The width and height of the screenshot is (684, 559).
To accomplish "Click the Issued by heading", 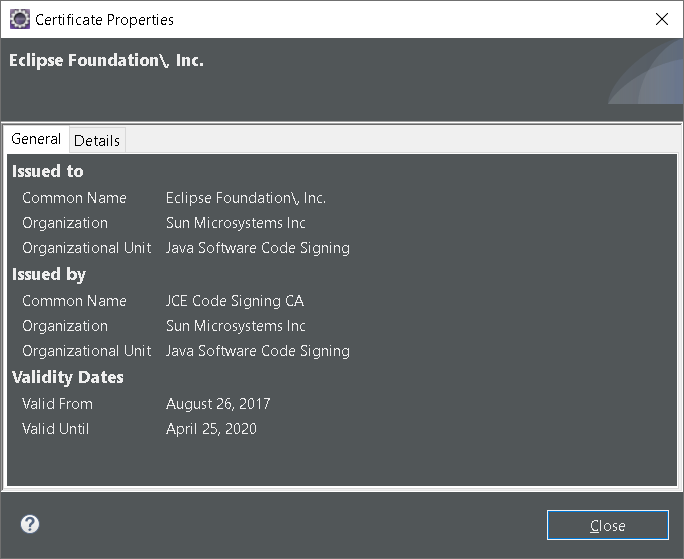I will tap(49, 274).
